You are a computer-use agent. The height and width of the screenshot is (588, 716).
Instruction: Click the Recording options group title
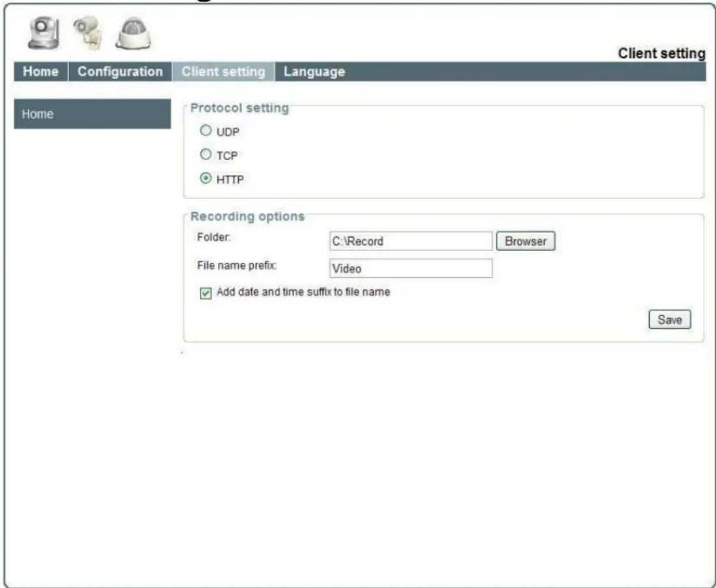pyautogui.click(x=247, y=216)
